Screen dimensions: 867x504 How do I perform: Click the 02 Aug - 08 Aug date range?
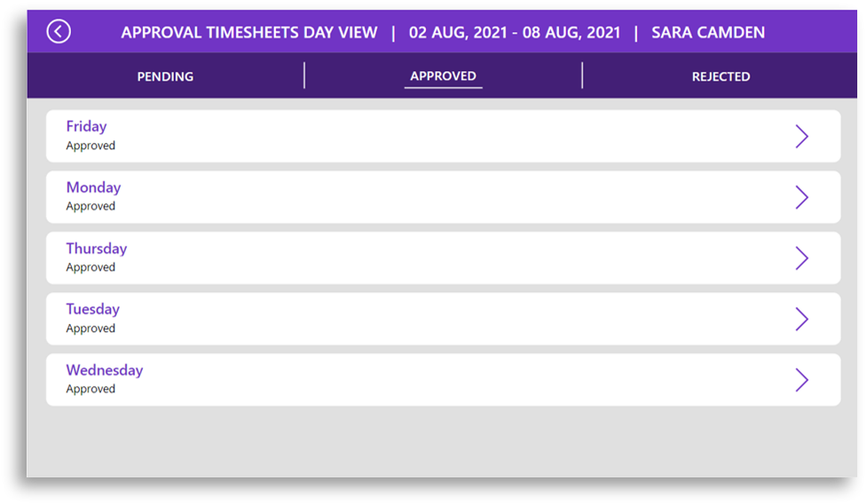515,33
